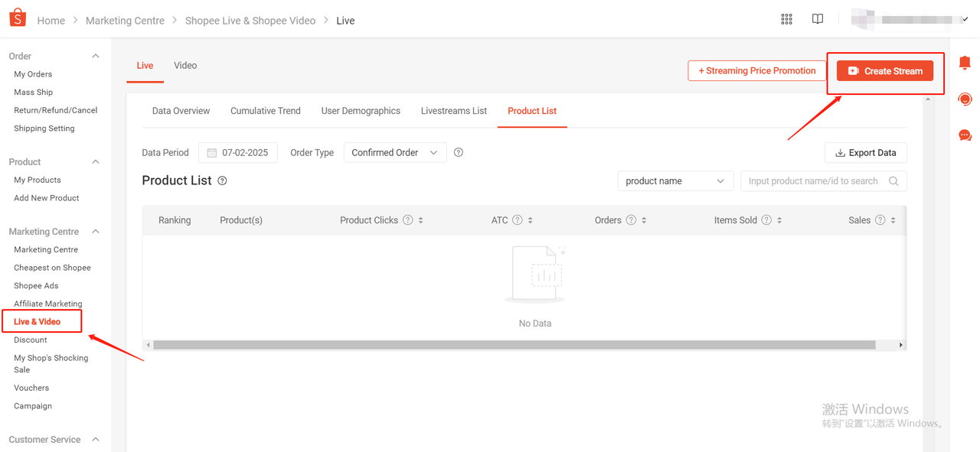Collapse the Product sidebar section
980x452 pixels.
click(96, 162)
